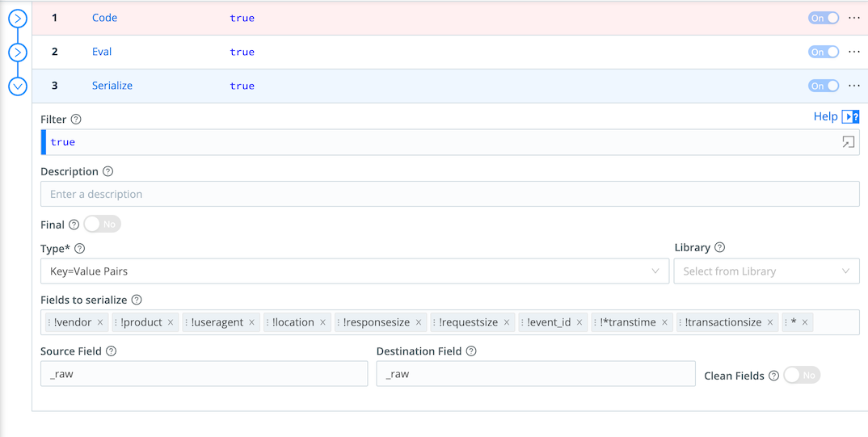Viewport: 868px width, 437px height.
Task: Click the !vendor tag drag handle
Action: point(50,322)
